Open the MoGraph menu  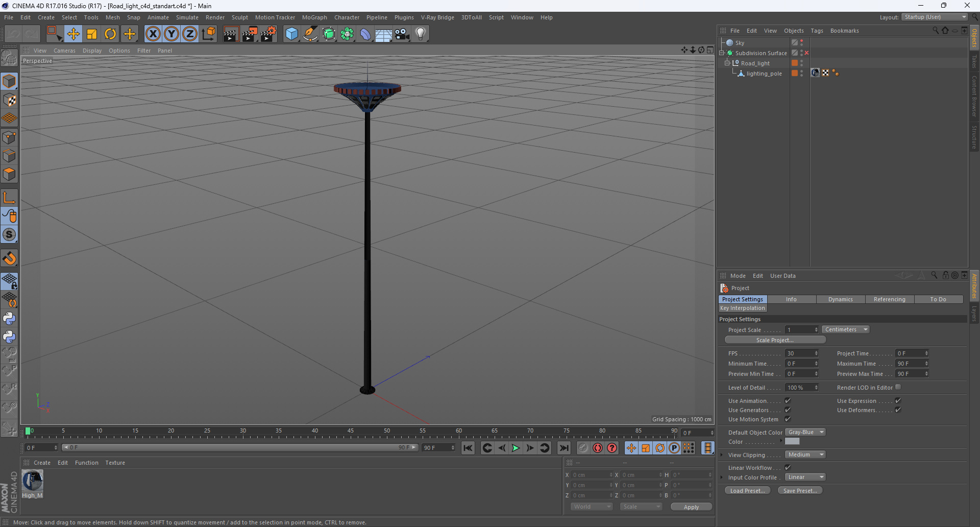tap(314, 17)
